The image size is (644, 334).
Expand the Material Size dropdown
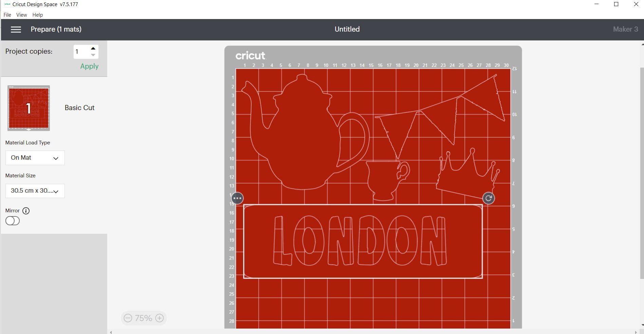(x=35, y=191)
